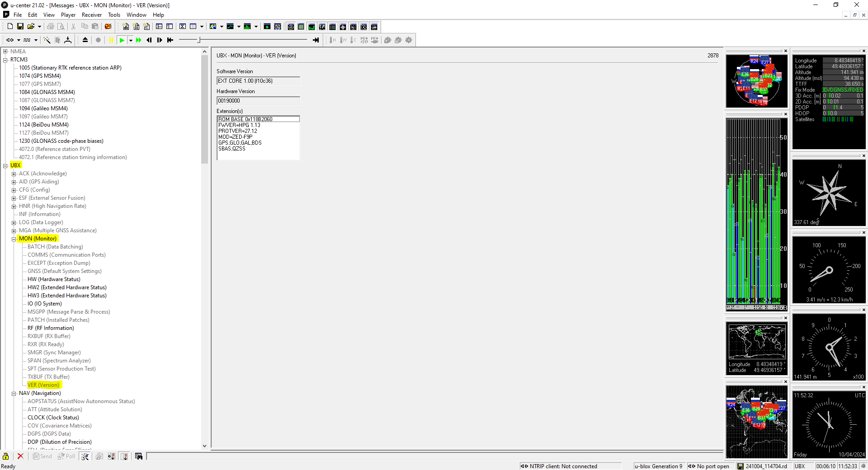The width and height of the screenshot is (868, 470).
Task: Click the yellow padlock icon
Action: click(6, 456)
